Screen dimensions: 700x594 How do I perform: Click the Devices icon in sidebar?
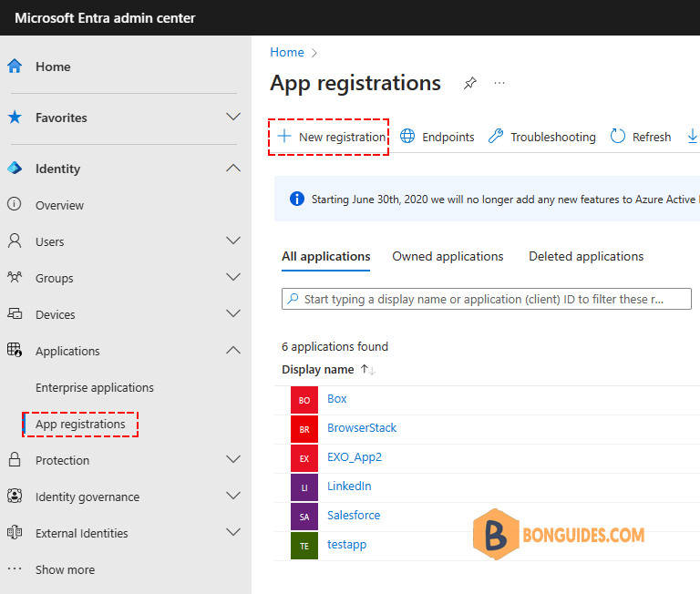tap(15, 313)
